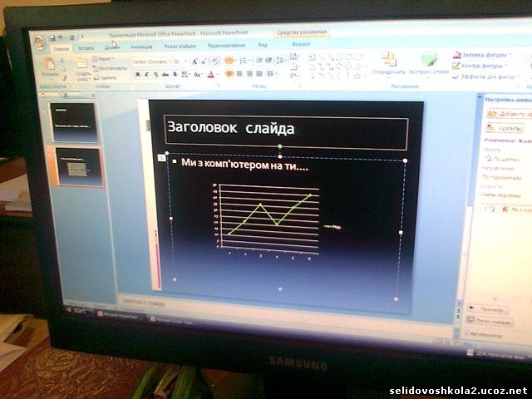
Task: Open the Line Spacing dropdown
Action: click(281, 61)
